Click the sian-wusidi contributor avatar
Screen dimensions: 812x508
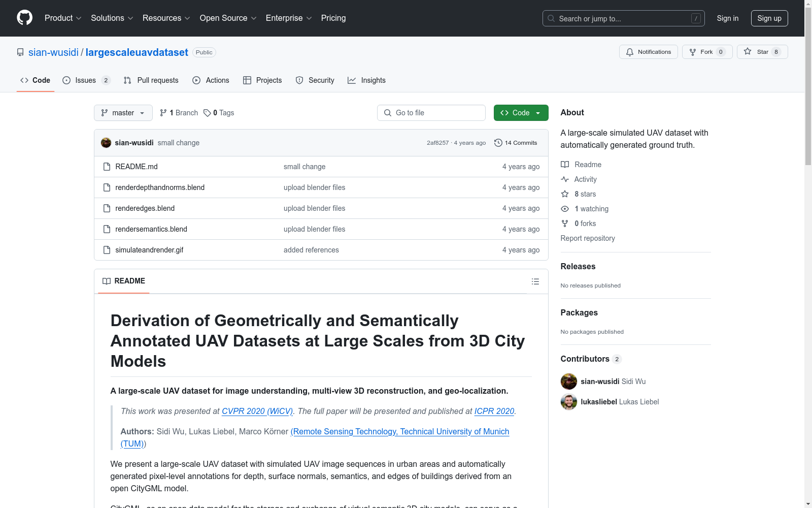[x=569, y=382]
